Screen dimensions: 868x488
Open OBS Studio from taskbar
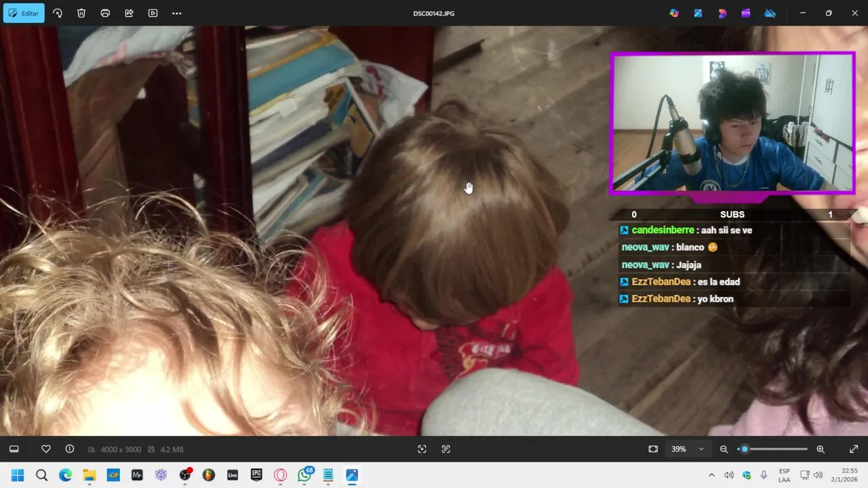point(184,475)
